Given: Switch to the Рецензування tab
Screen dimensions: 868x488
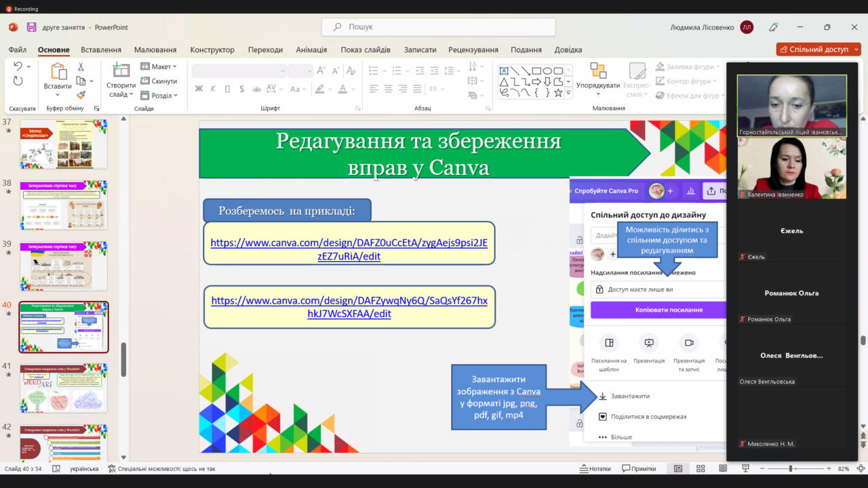Looking at the screenshot, I should pyautogui.click(x=473, y=49).
